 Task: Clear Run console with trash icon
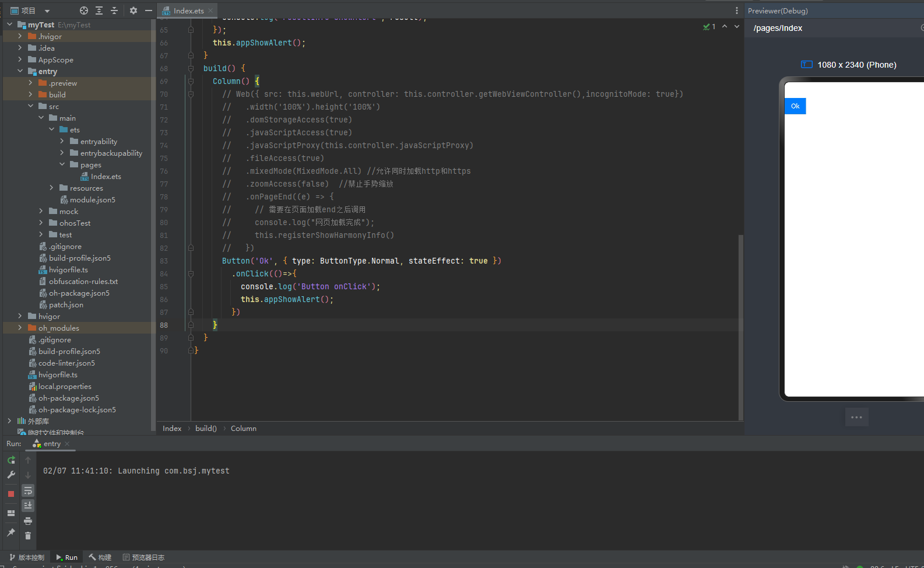[x=28, y=536]
